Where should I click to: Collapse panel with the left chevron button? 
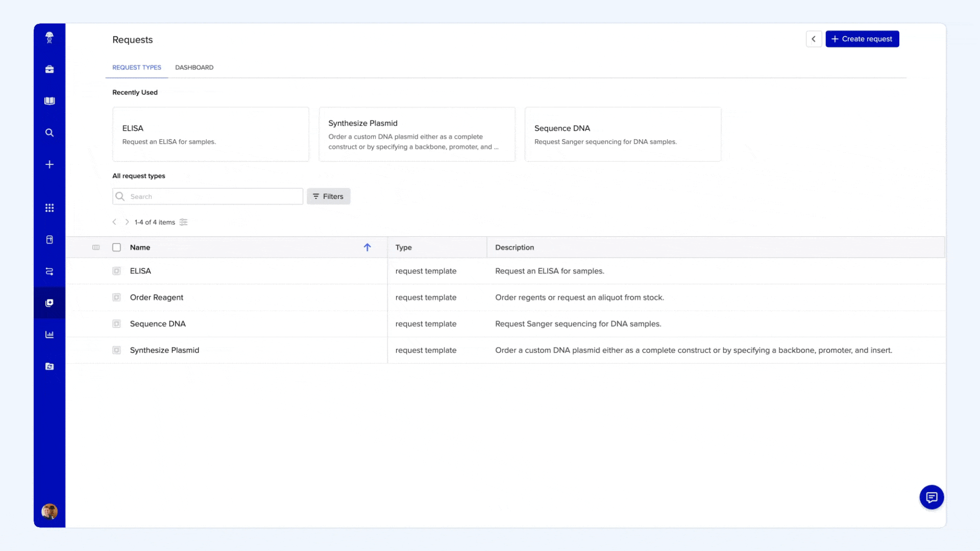pos(814,39)
